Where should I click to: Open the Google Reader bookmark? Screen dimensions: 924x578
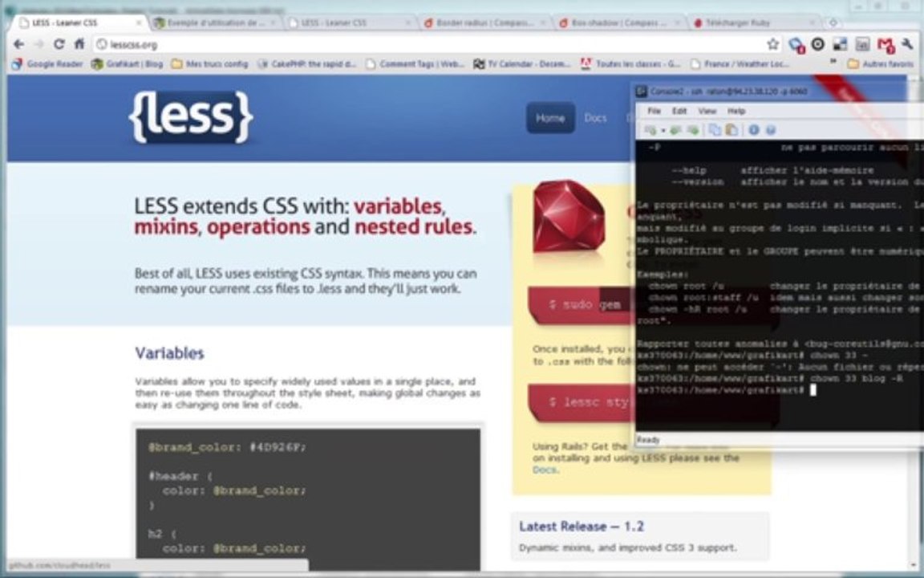point(47,63)
